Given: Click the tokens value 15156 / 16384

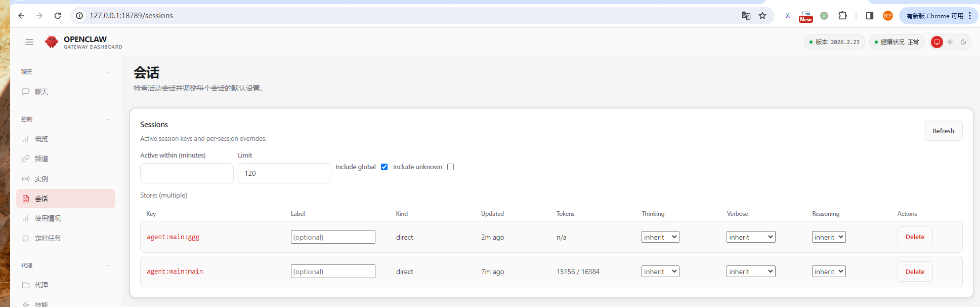Looking at the screenshot, I should click(578, 272).
